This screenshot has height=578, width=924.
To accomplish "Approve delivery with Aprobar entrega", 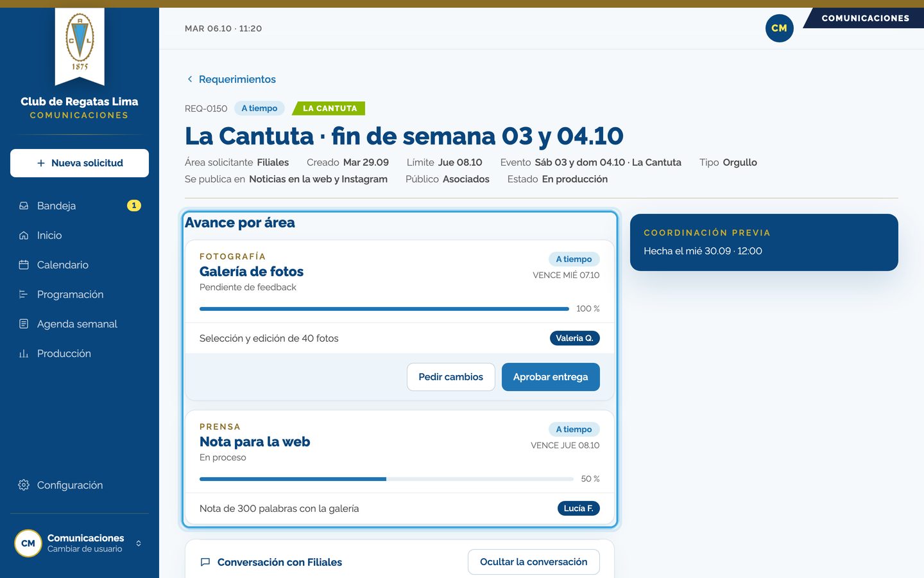I will pos(551,377).
